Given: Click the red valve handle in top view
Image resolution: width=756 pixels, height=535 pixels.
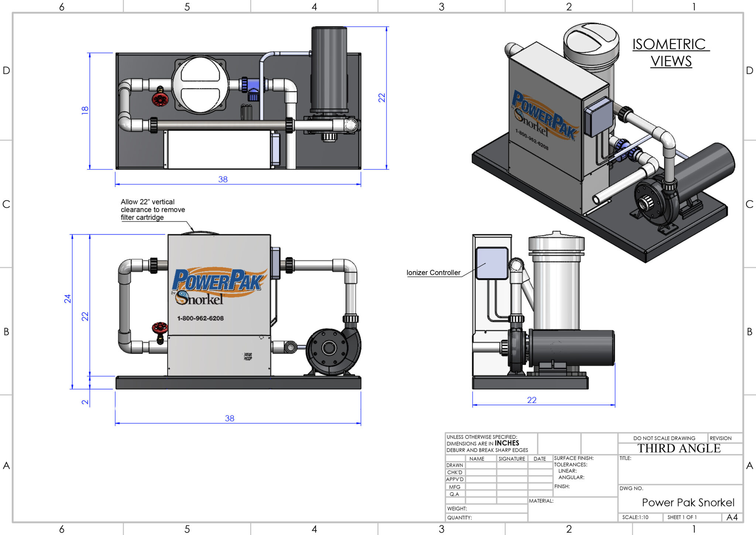Looking at the screenshot, I should tap(160, 99).
